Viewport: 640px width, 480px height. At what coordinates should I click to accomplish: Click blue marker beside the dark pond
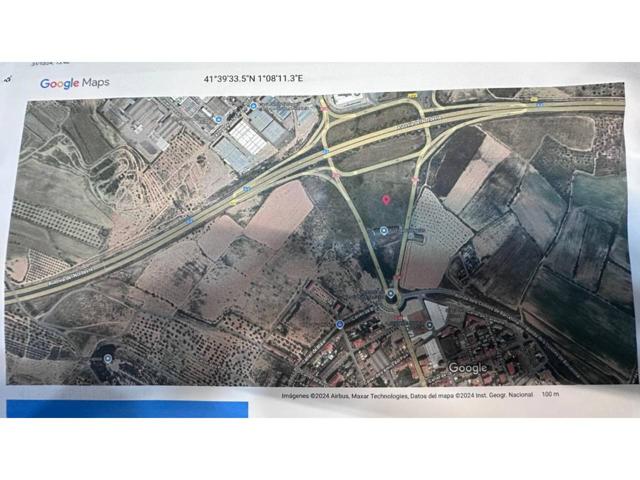pyautogui.click(x=108, y=359)
